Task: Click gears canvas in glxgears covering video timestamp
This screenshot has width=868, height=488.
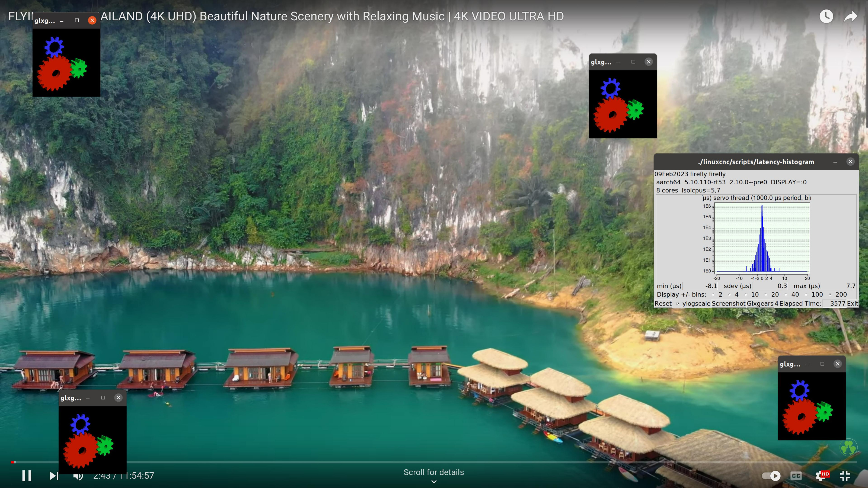Action: [93, 440]
